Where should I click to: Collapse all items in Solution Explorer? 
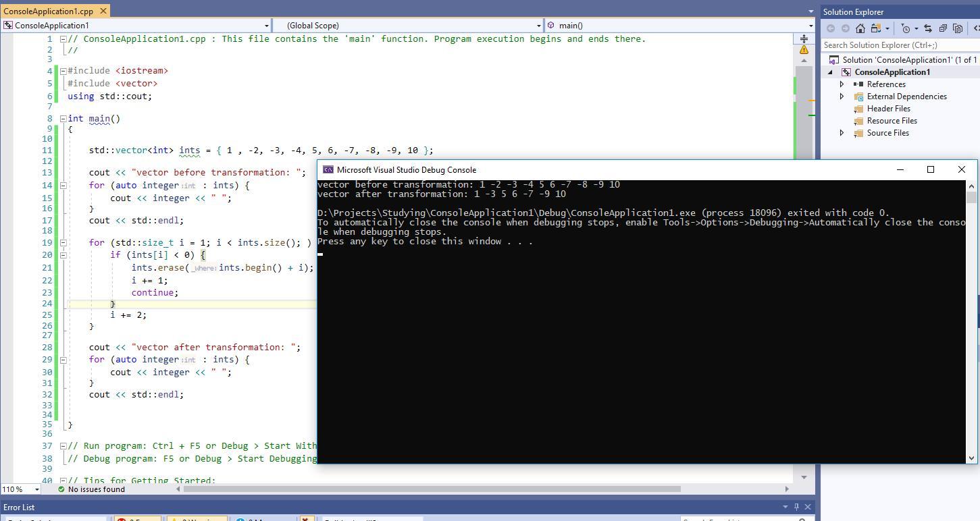click(x=943, y=28)
